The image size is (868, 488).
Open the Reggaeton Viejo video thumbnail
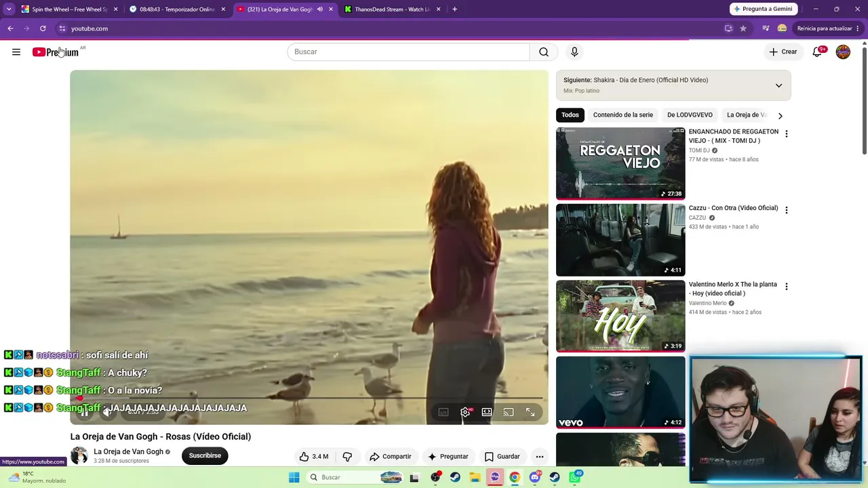(620, 163)
